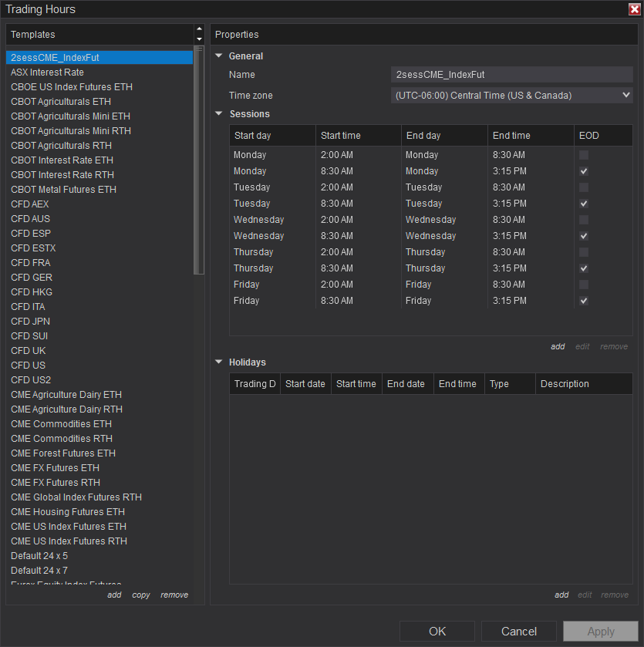This screenshot has width=644, height=647.
Task: Select CME FX Futures RTH template
Action: pos(99,483)
